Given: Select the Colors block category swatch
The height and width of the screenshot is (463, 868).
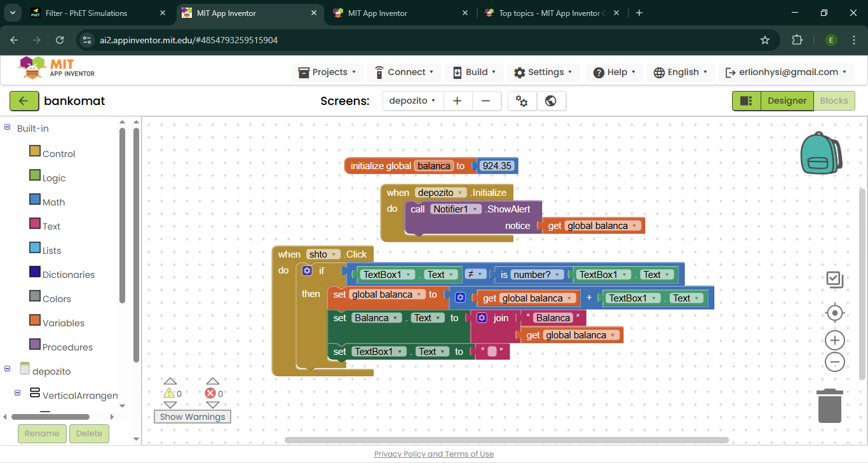Looking at the screenshot, I should click(35, 296).
